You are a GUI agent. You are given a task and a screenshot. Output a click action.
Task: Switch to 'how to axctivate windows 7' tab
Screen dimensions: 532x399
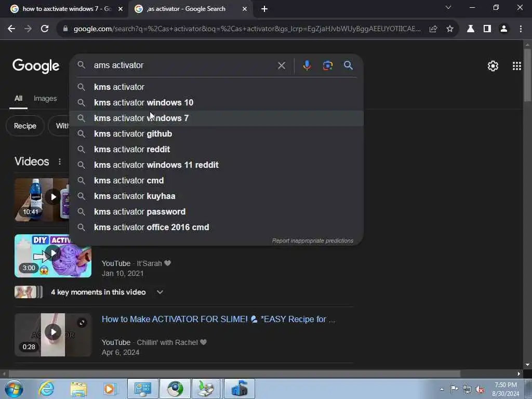click(x=66, y=9)
